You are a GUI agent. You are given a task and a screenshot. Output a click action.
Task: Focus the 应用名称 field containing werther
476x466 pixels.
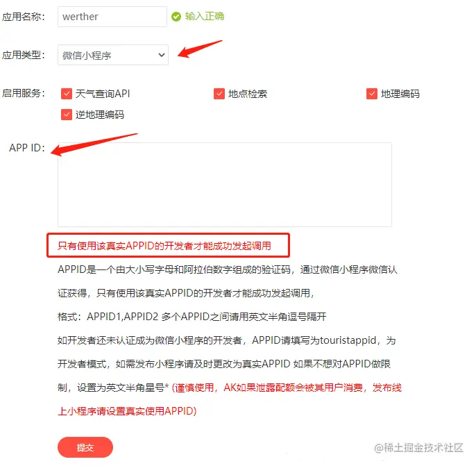[x=112, y=17]
